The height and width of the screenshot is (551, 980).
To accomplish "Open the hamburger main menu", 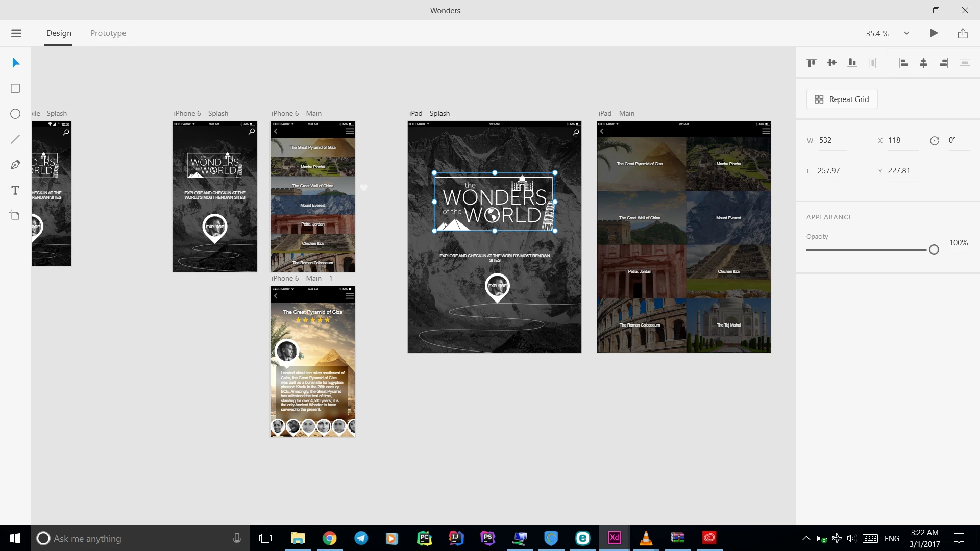I will pos(16,33).
